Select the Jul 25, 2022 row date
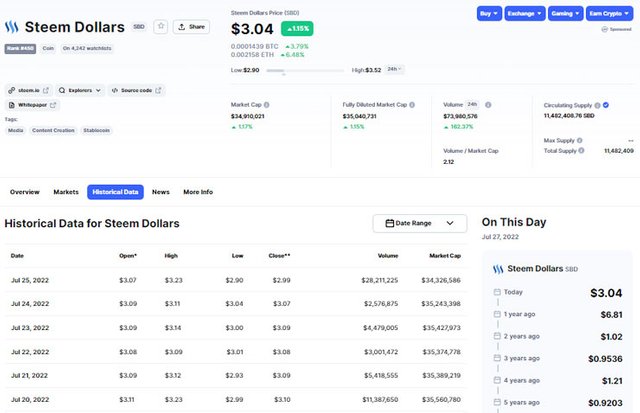 click(x=30, y=280)
